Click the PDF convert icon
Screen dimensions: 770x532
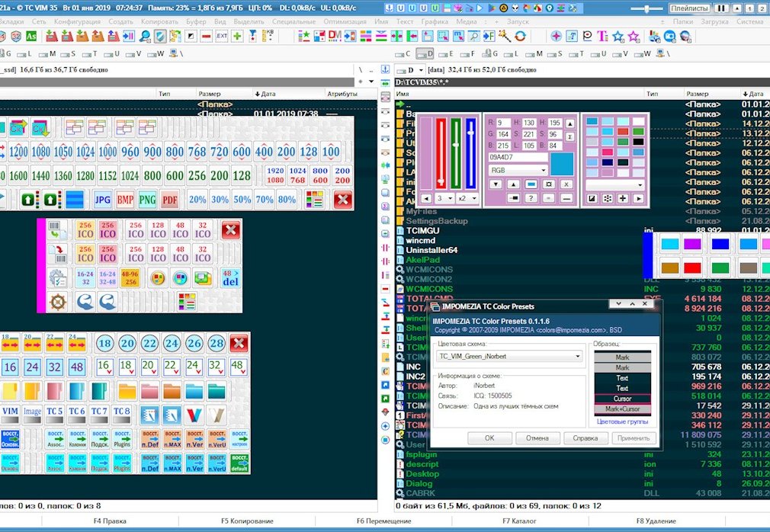pyautogui.click(x=170, y=200)
